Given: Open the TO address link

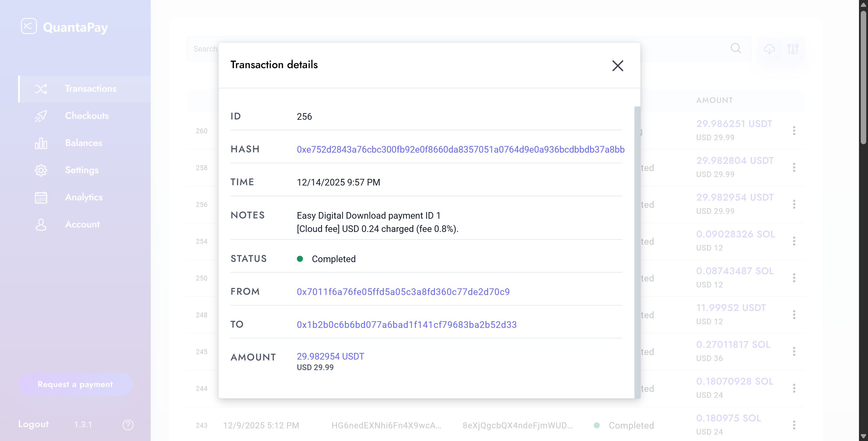Looking at the screenshot, I should [x=406, y=325].
